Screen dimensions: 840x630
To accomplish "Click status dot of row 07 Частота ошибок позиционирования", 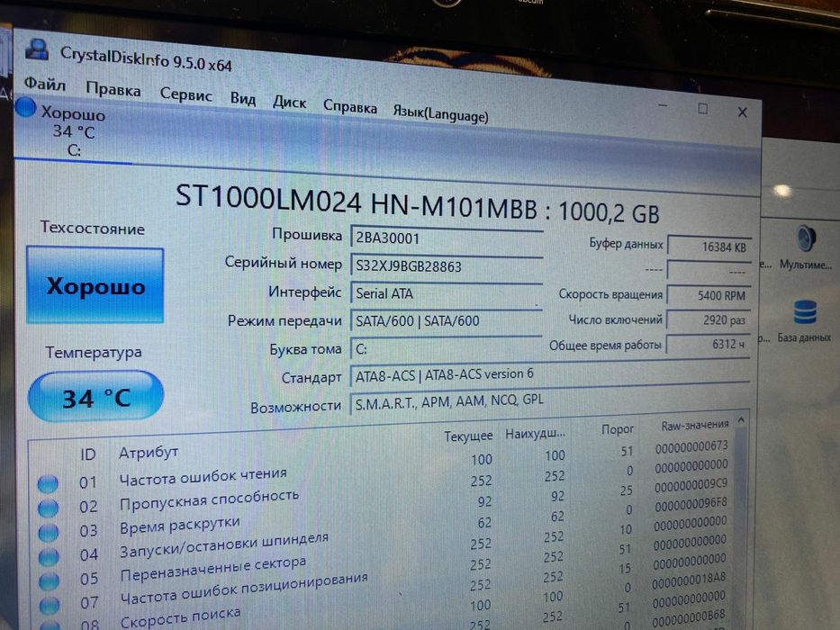I will (50, 605).
